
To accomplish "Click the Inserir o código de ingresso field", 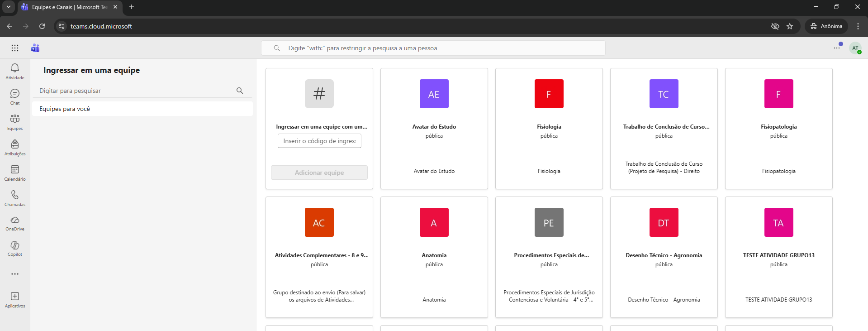I will (x=319, y=141).
